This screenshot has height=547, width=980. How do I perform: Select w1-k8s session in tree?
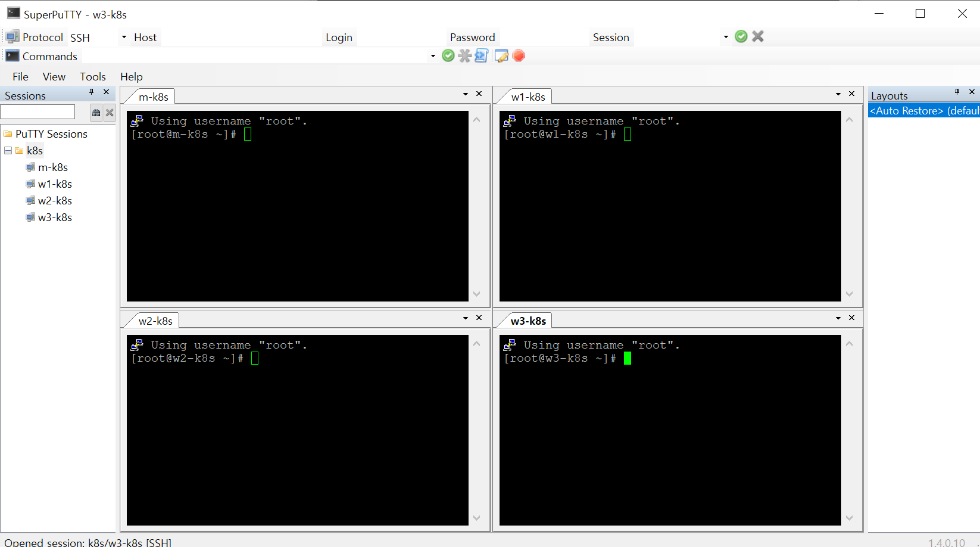point(55,184)
